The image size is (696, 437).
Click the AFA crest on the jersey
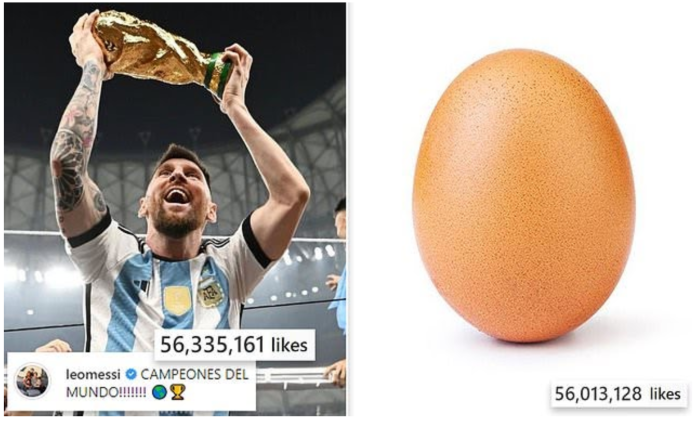[210, 293]
